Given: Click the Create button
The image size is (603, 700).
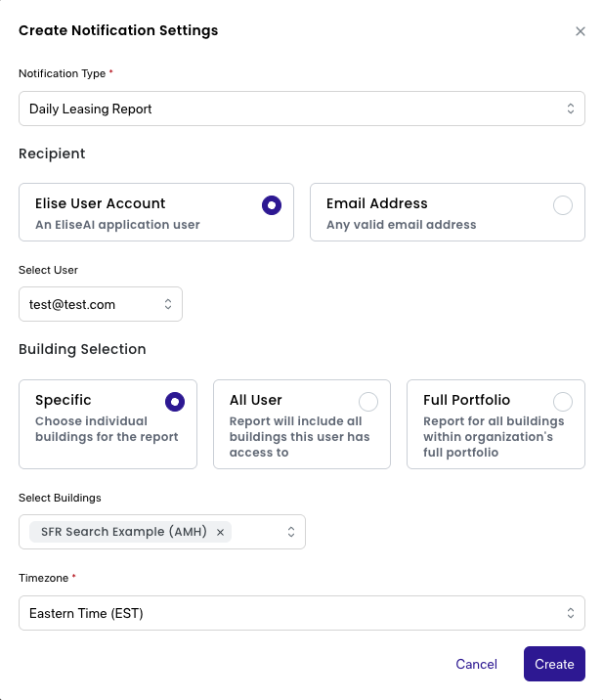Looking at the screenshot, I should coord(554,664).
